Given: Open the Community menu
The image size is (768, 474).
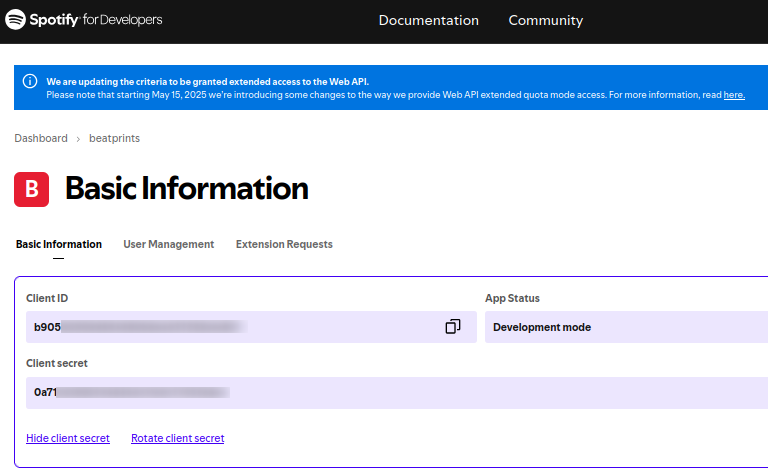Looking at the screenshot, I should tap(546, 20).
